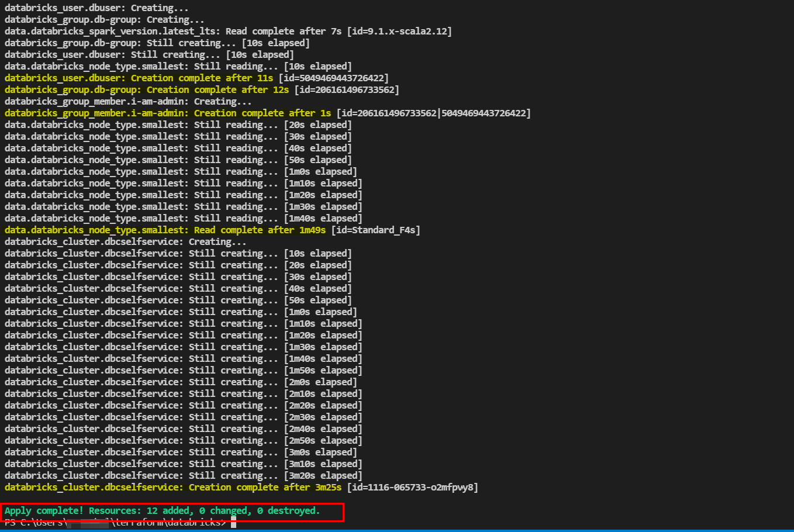Click db-group 'Creation complete after 12s' line
This screenshot has width=794, height=532.
click(202, 90)
